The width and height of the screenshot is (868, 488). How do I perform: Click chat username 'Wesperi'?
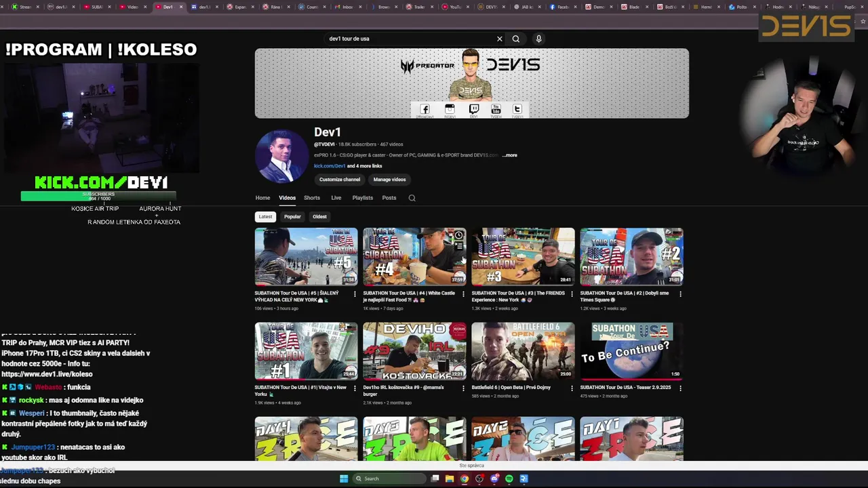click(32, 413)
